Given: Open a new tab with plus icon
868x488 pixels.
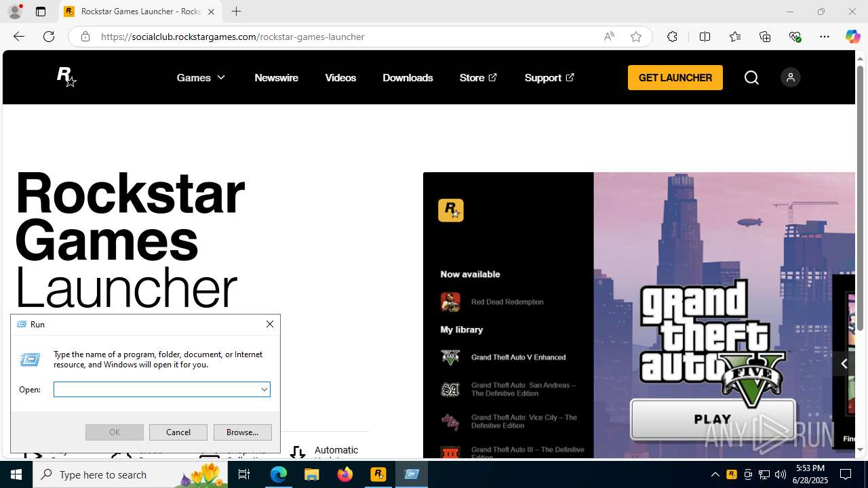Looking at the screenshot, I should [x=236, y=12].
